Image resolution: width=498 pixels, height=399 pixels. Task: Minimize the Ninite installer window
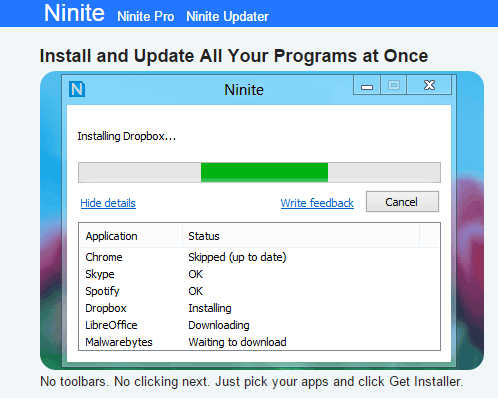point(367,85)
